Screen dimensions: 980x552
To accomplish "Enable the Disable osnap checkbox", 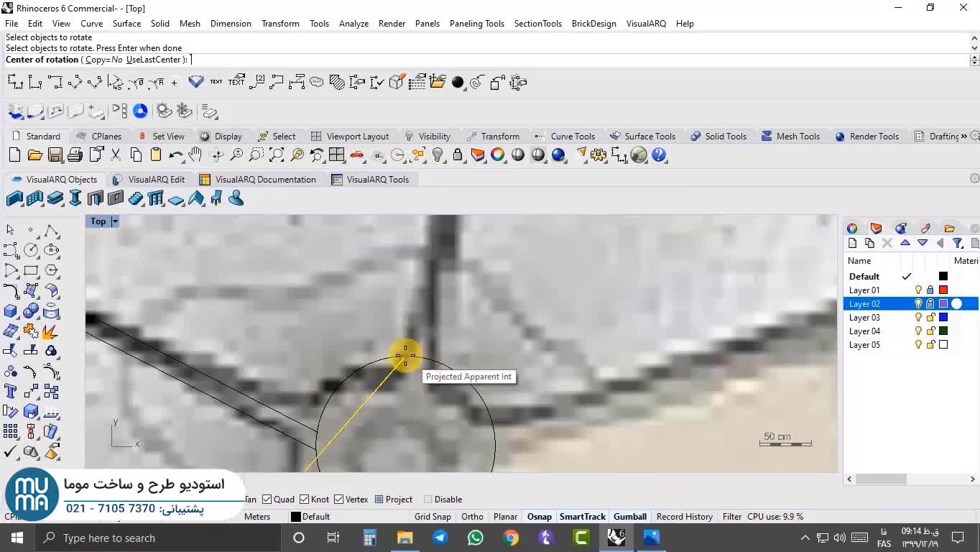I will tap(428, 500).
